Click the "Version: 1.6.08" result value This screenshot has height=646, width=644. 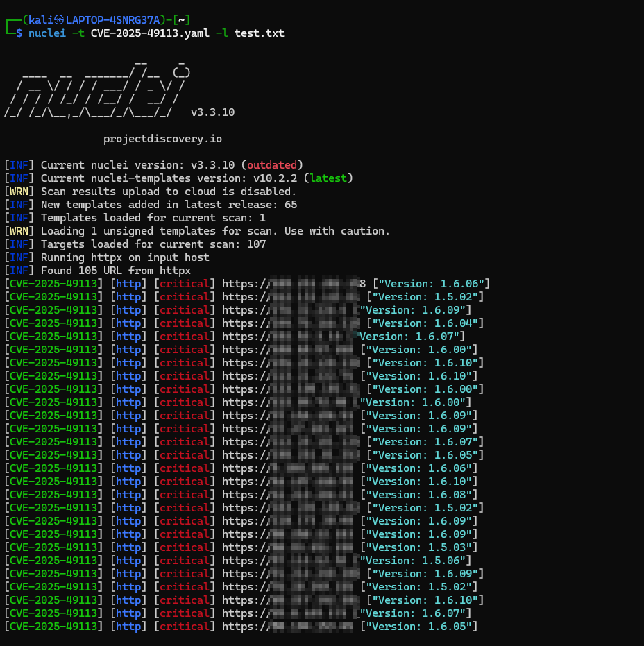pyautogui.click(x=418, y=495)
